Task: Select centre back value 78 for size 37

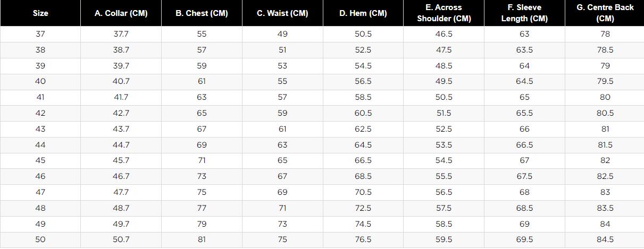Action: click(x=605, y=34)
